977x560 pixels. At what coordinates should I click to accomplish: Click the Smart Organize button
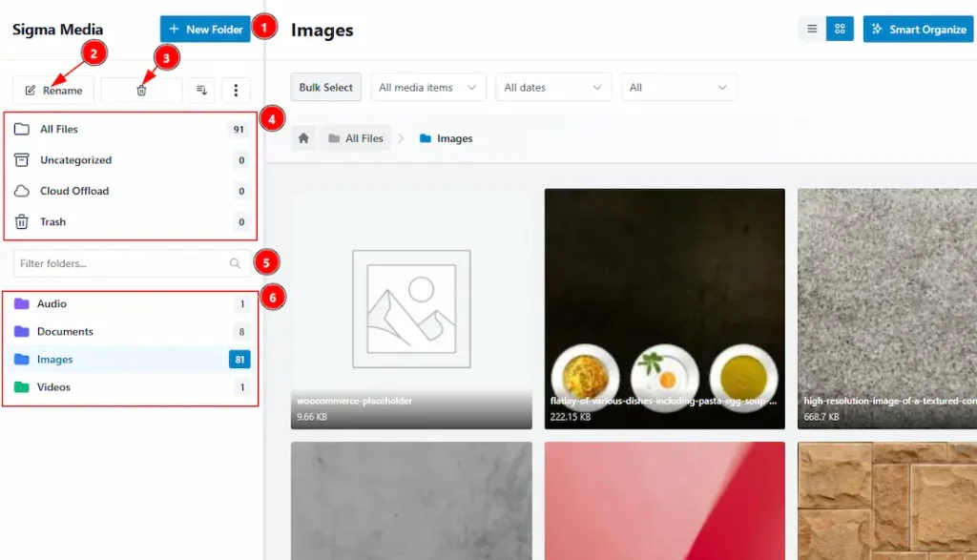[918, 30]
